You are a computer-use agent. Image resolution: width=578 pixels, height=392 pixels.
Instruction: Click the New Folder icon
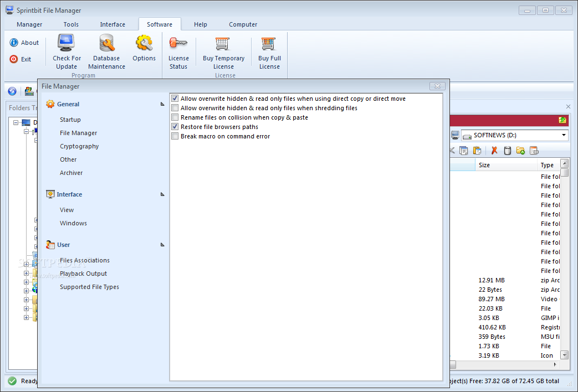tap(520, 150)
